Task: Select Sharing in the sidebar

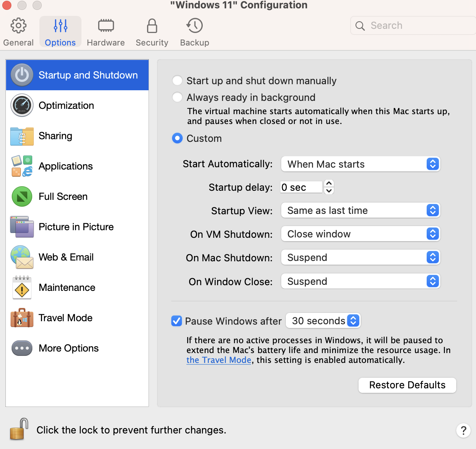Action: [77, 136]
